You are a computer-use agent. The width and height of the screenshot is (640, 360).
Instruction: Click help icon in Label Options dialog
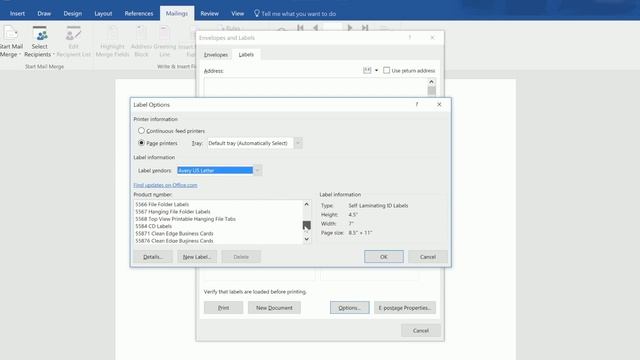[417, 104]
